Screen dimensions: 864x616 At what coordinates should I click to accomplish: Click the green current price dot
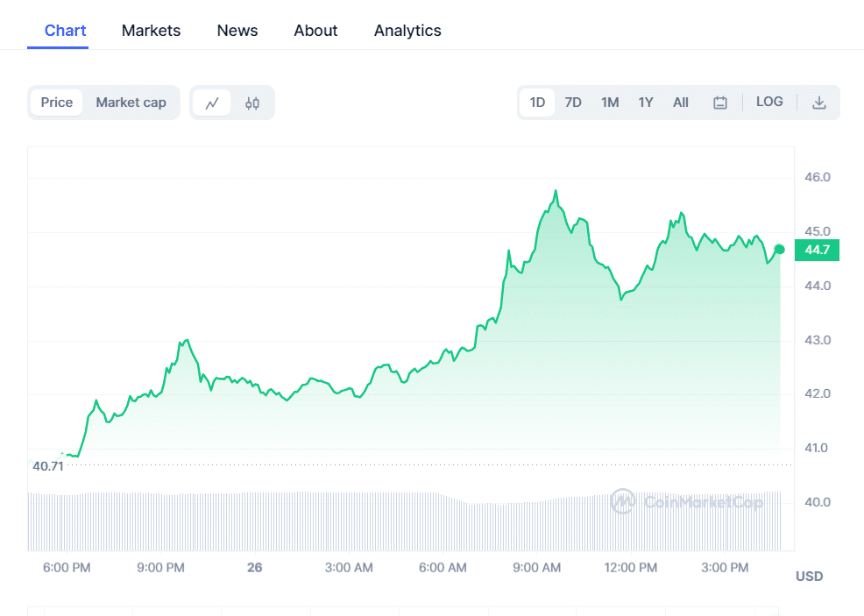[x=779, y=250]
